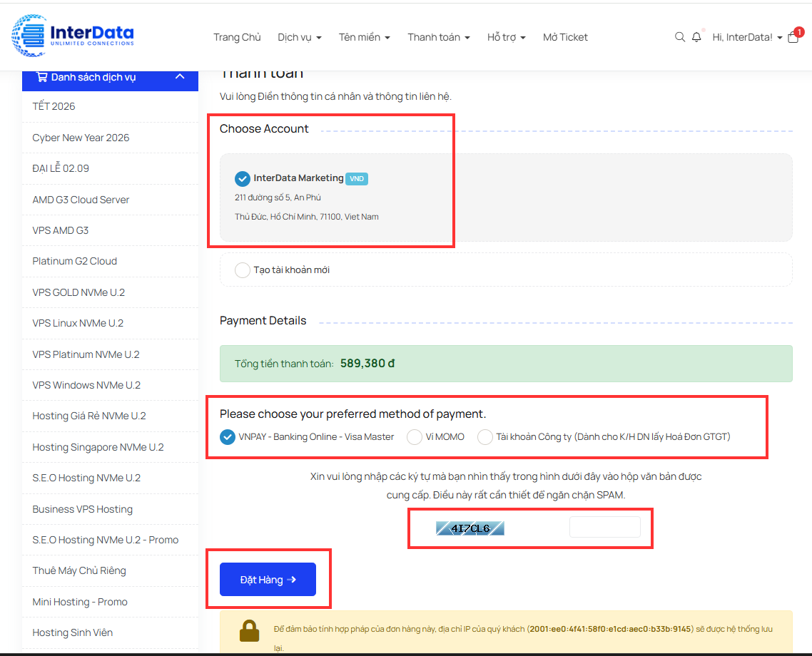
Task: Open Hosting Singapore NVMe U.2 link
Action: coord(98,447)
